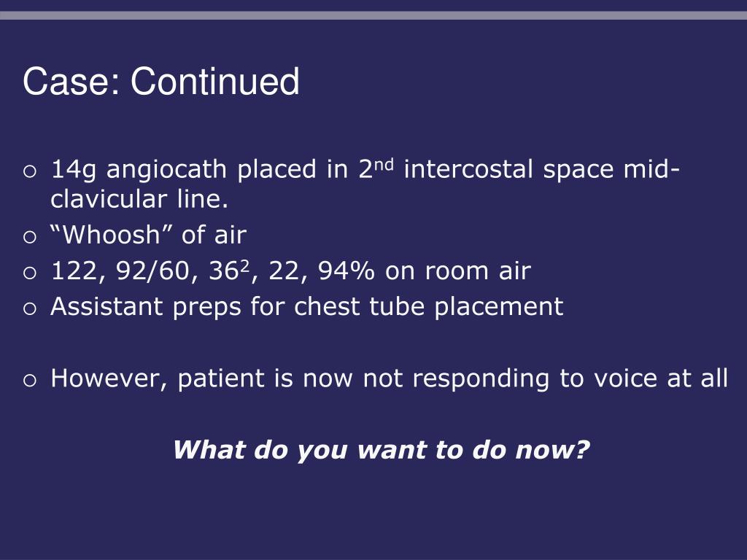Select the bullet before vitals line
Viewport: 747px width, 560px height.
click(x=29, y=273)
